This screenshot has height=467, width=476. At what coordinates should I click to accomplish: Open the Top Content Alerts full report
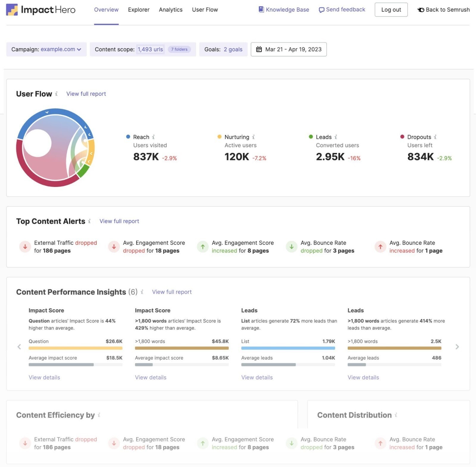(x=119, y=221)
